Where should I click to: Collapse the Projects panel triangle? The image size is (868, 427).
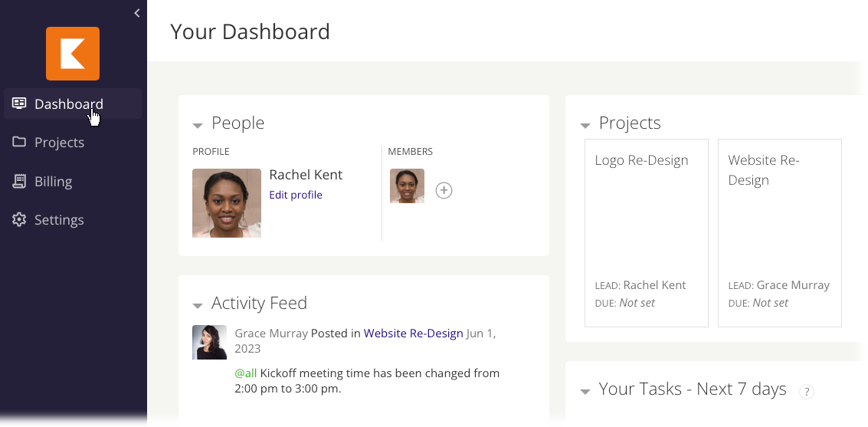(585, 126)
